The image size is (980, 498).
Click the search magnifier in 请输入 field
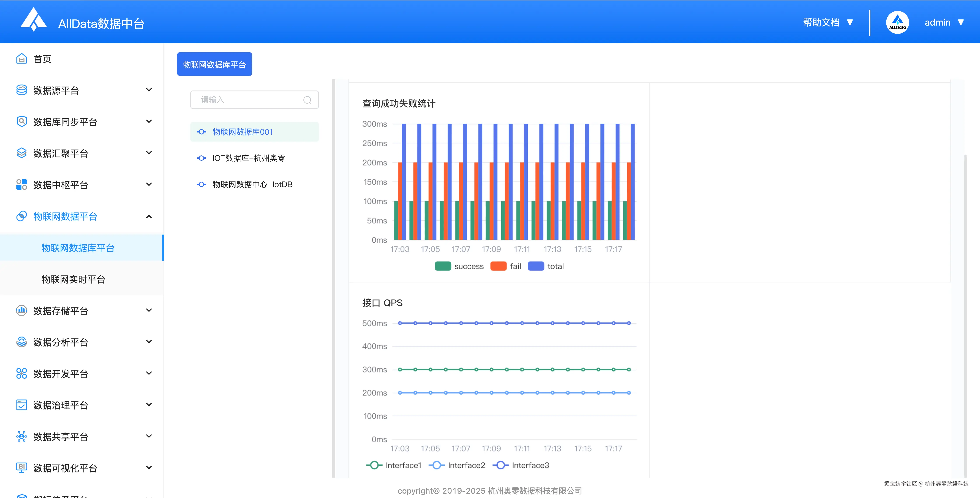click(x=307, y=100)
